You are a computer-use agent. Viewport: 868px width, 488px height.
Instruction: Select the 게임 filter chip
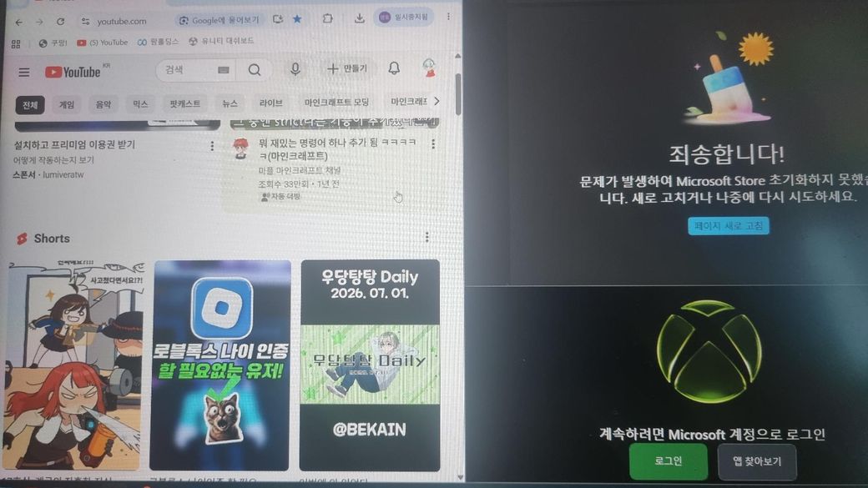(x=67, y=104)
